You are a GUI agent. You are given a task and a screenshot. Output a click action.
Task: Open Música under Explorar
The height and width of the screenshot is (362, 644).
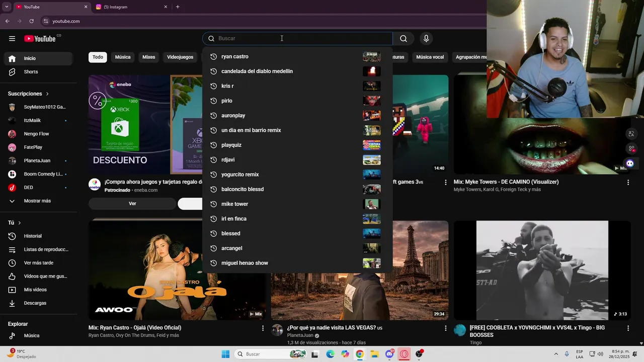38,335
